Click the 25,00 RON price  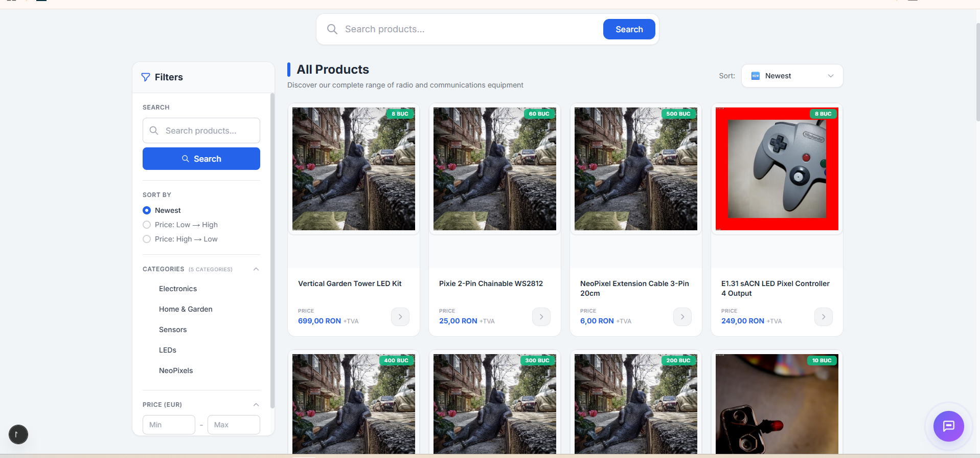458,321
